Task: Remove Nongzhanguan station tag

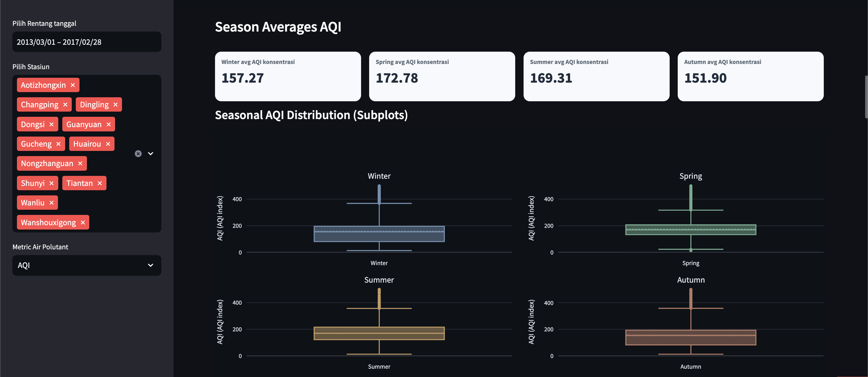Action: coord(80,164)
